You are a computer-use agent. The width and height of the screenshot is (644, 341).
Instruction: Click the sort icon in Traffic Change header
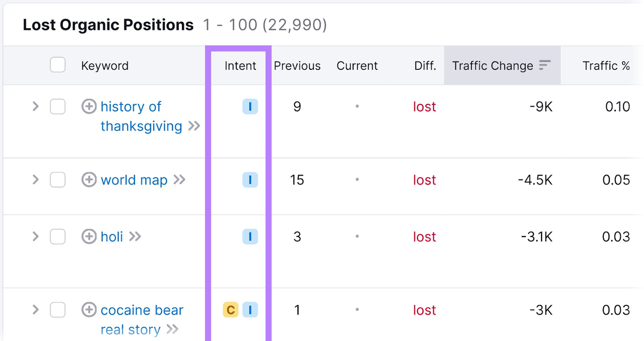coord(545,65)
